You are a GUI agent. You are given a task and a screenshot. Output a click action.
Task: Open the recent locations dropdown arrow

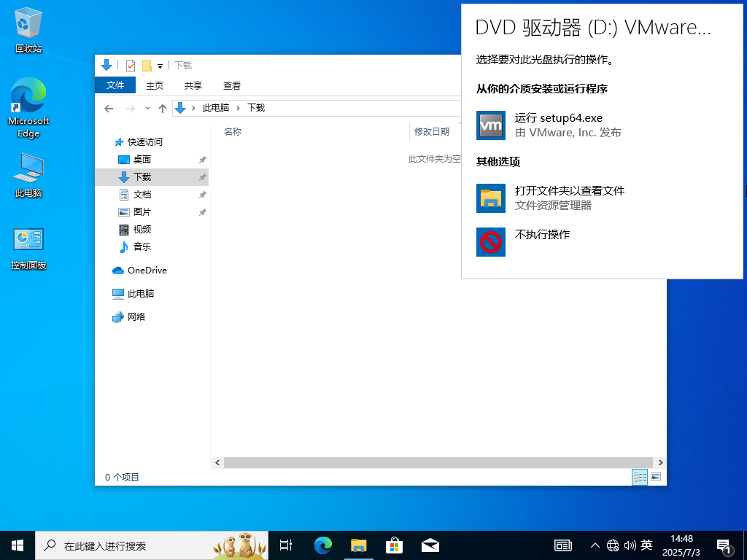click(x=147, y=109)
